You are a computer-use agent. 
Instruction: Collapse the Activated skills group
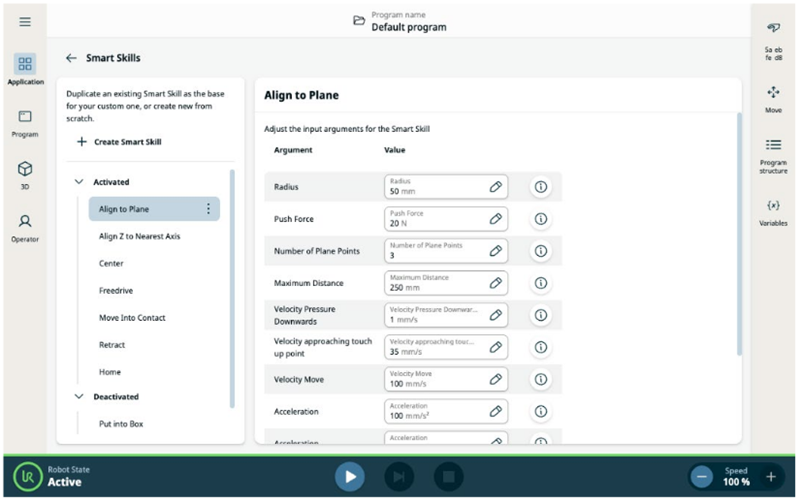point(79,182)
